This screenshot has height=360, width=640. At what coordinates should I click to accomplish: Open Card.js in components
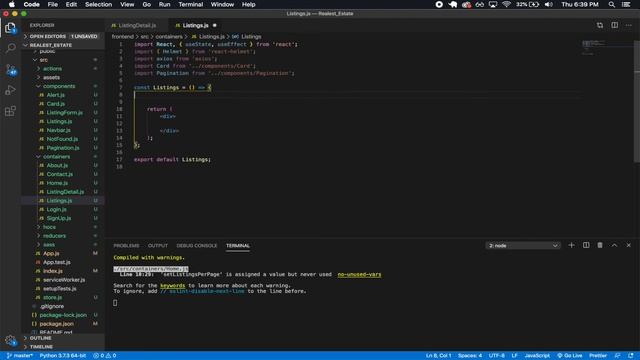click(x=56, y=104)
